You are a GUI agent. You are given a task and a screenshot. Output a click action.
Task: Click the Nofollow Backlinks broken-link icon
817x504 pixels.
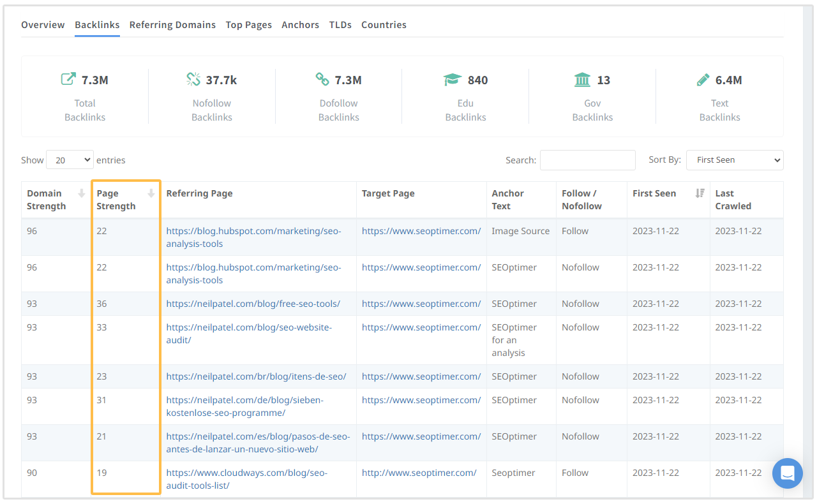coord(193,79)
